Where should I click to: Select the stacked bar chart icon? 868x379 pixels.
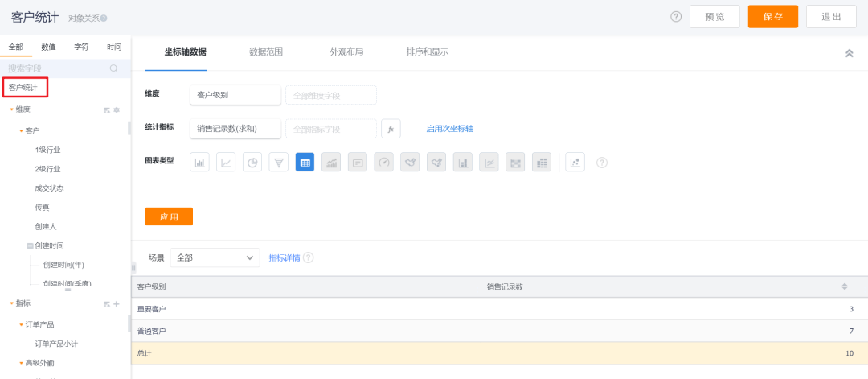coord(463,163)
